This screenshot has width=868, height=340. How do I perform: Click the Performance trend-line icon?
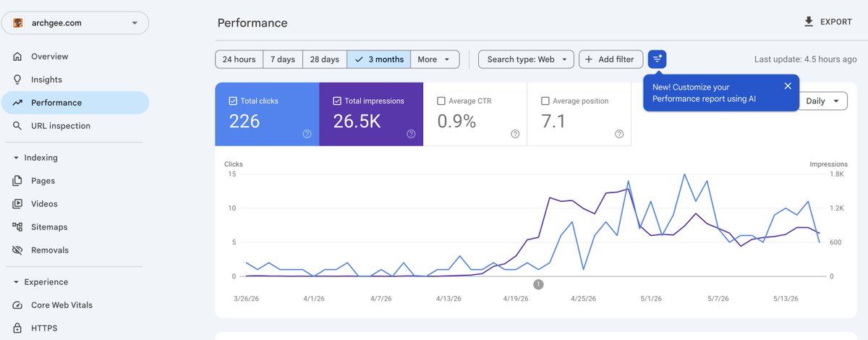[x=17, y=103]
